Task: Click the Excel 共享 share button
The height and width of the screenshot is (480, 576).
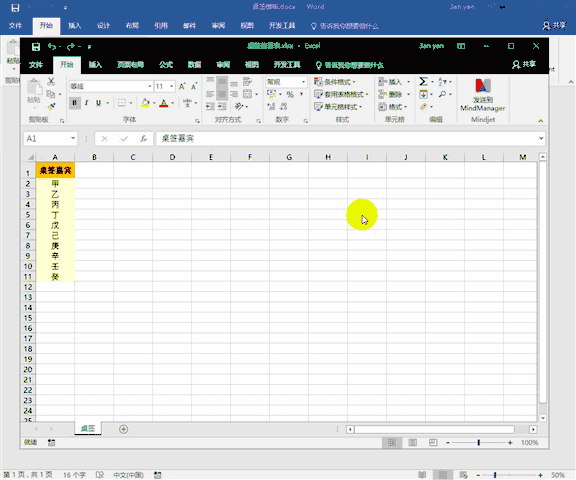Action: pyautogui.click(x=523, y=65)
